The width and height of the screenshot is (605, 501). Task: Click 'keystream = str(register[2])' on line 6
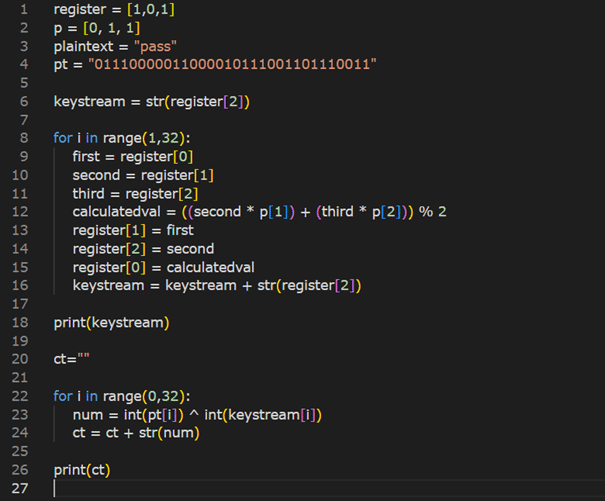point(152,102)
